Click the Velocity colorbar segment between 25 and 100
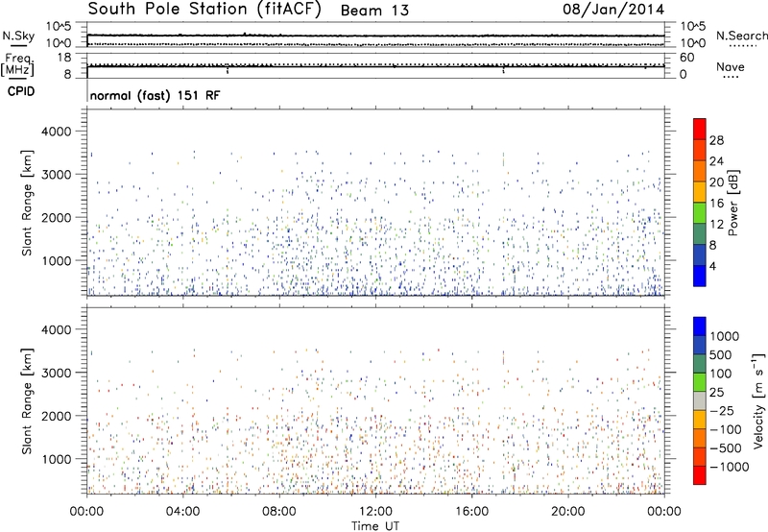 pyautogui.click(x=700, y=382)
